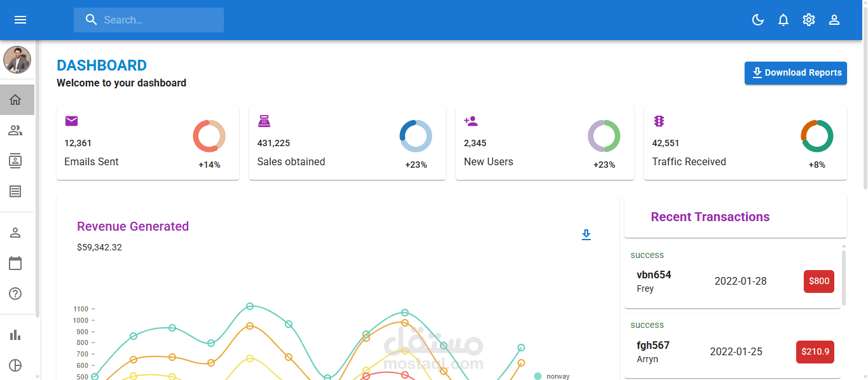This screenshot has width=868, height=380.
Task: Open the team people sidebar icon
Action: pyautogui.click(x=16, y=130)
